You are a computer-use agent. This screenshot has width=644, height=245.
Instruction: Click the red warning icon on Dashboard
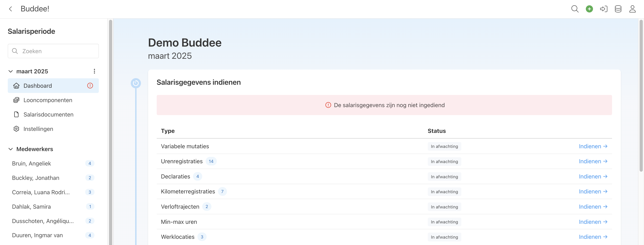pyautogui.click(x=90, y=86)
